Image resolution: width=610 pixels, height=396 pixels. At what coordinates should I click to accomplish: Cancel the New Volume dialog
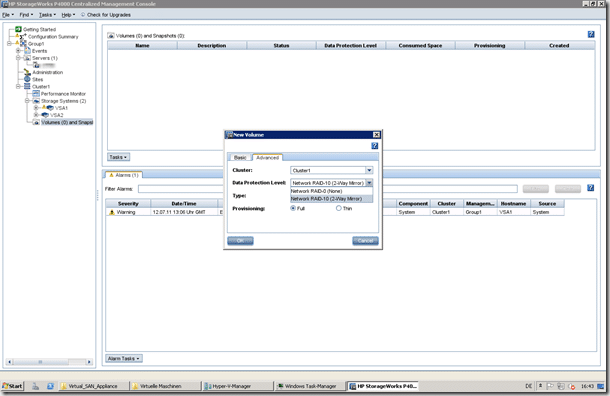coord(365,241)
